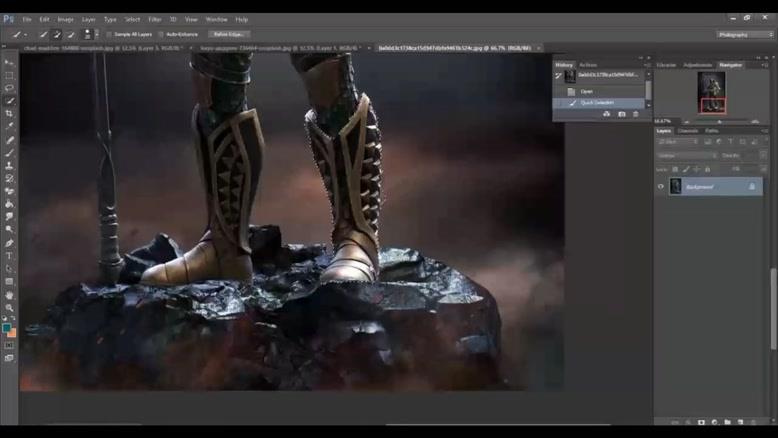Select the History Brush tool
This screenshot has width=778, height=438.
point(9,179)
